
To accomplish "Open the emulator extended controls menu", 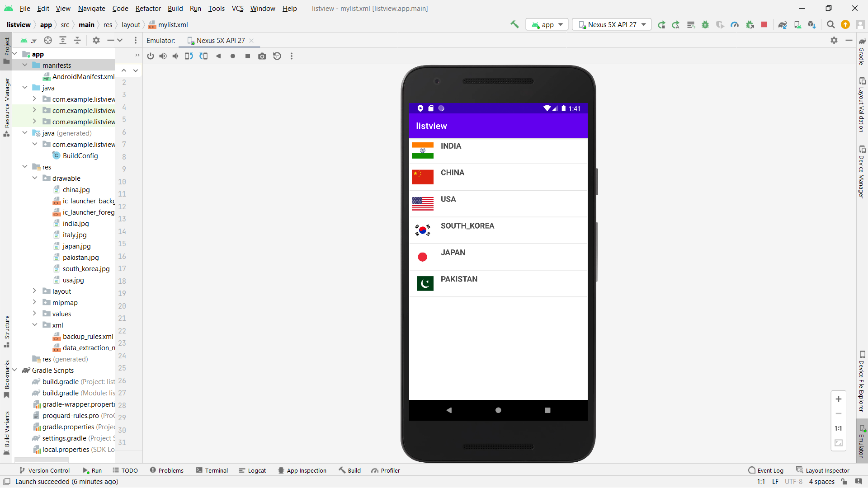I will [292, 56].
